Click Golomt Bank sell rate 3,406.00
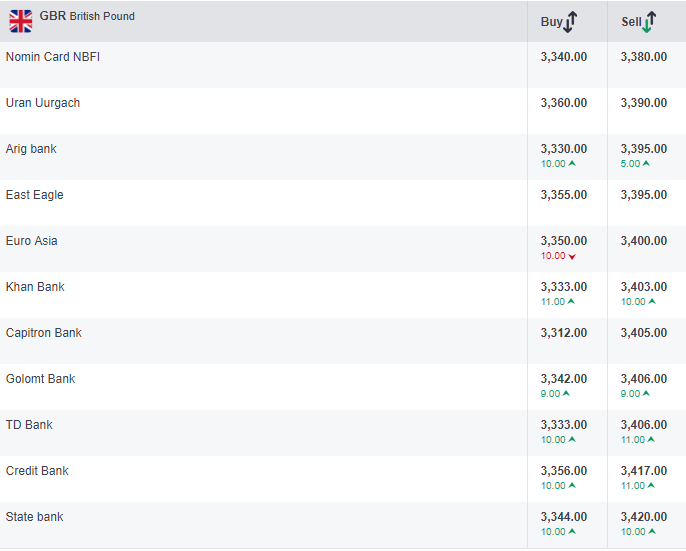 (x=644, y=379)
